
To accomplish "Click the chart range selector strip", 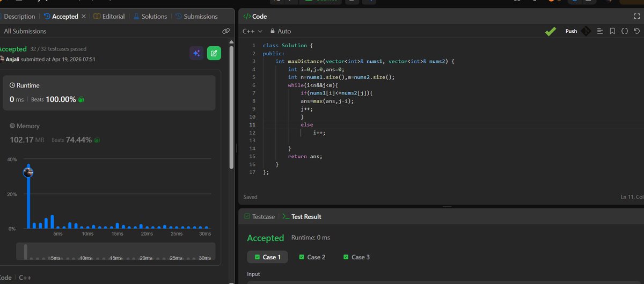I will pos(116,252).
